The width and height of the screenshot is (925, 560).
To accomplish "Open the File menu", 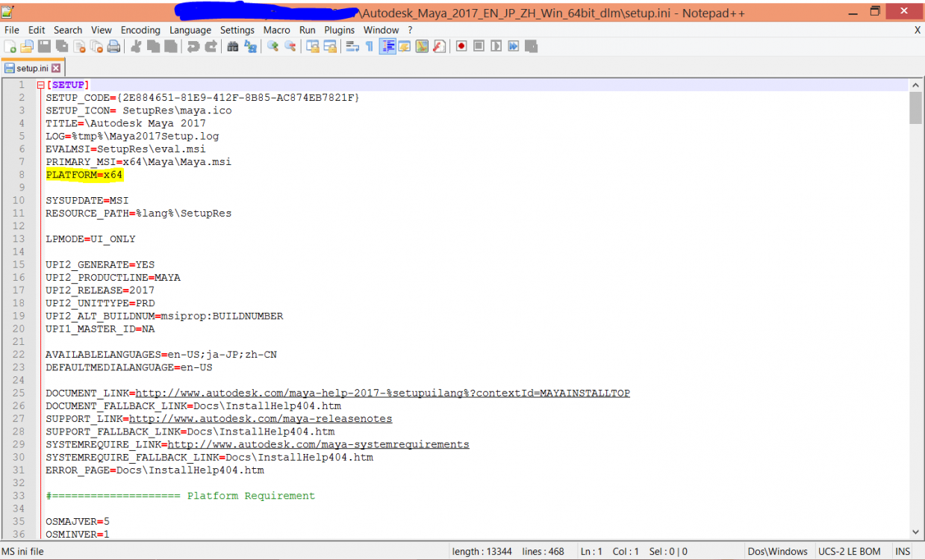I will click(12, 30).
